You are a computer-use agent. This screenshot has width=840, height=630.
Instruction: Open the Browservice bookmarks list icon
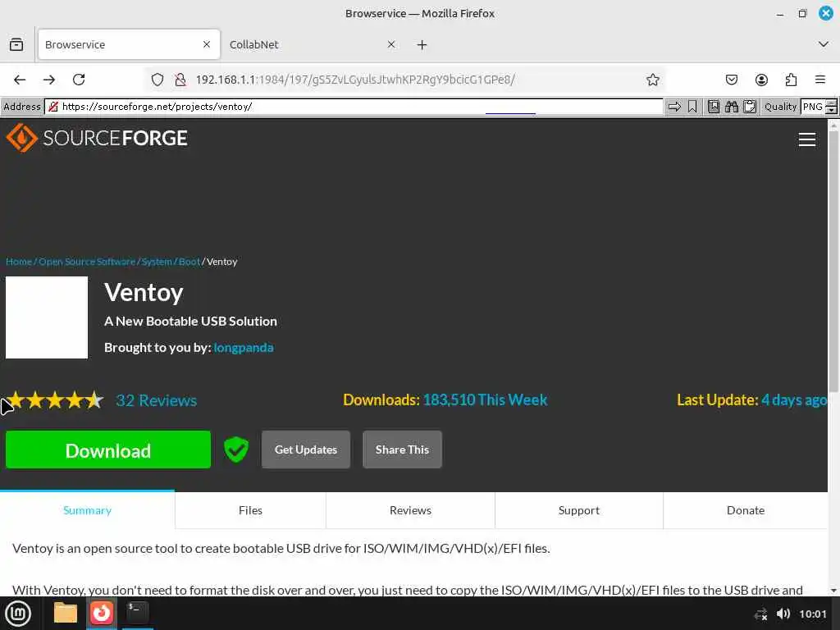[x=714, y=107]
